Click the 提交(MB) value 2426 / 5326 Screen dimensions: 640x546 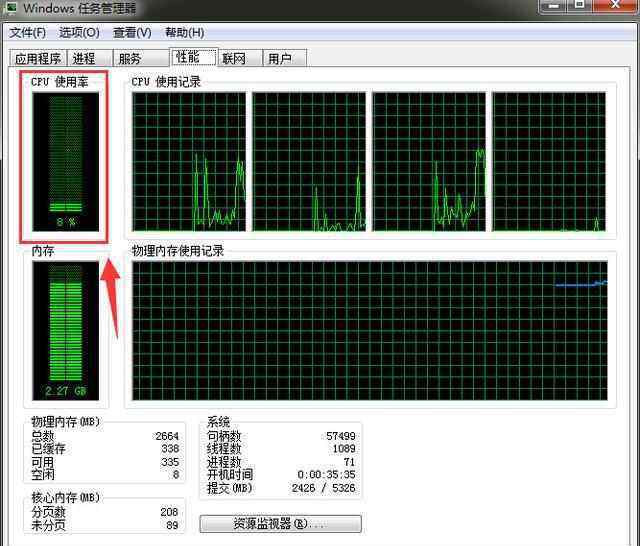coord(324,488)
